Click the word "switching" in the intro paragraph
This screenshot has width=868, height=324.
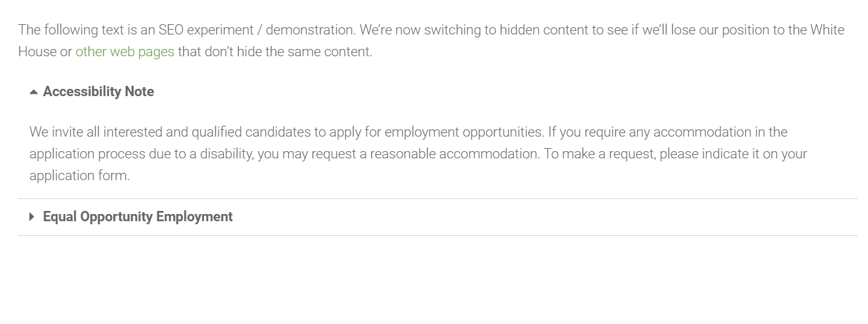[451, 30]
